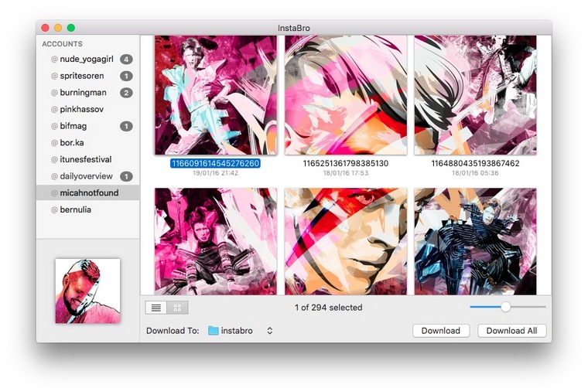The image size is (588, 388).
Task: Open the micahnotfound profile picture
Action: tap(87, 291)
